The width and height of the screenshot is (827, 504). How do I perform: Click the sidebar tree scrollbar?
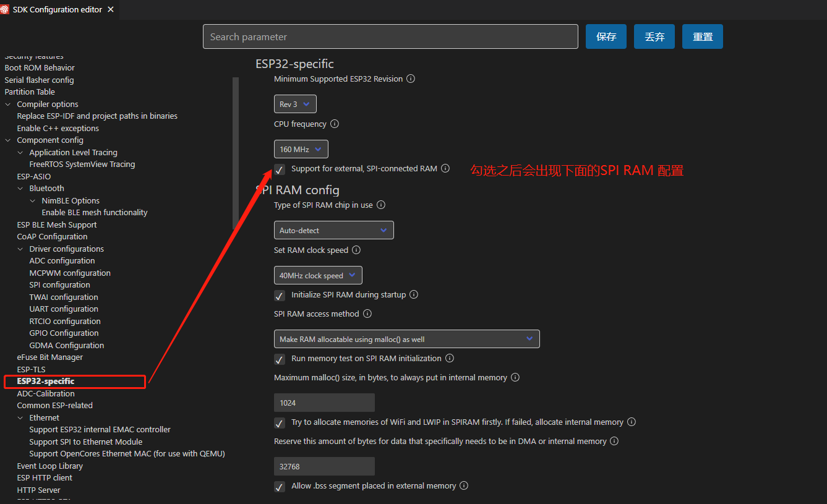pyautogui.click(x=235, y=153)
